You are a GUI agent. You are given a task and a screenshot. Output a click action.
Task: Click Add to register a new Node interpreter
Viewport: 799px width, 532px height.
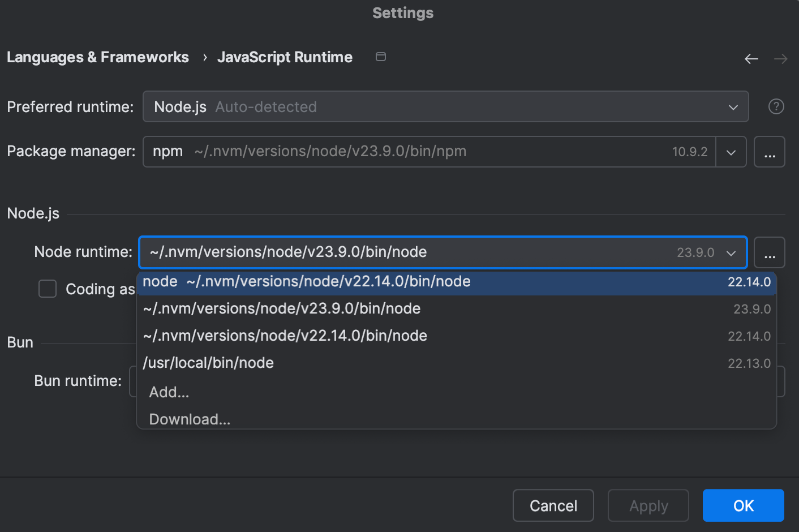tap(169, 392)
